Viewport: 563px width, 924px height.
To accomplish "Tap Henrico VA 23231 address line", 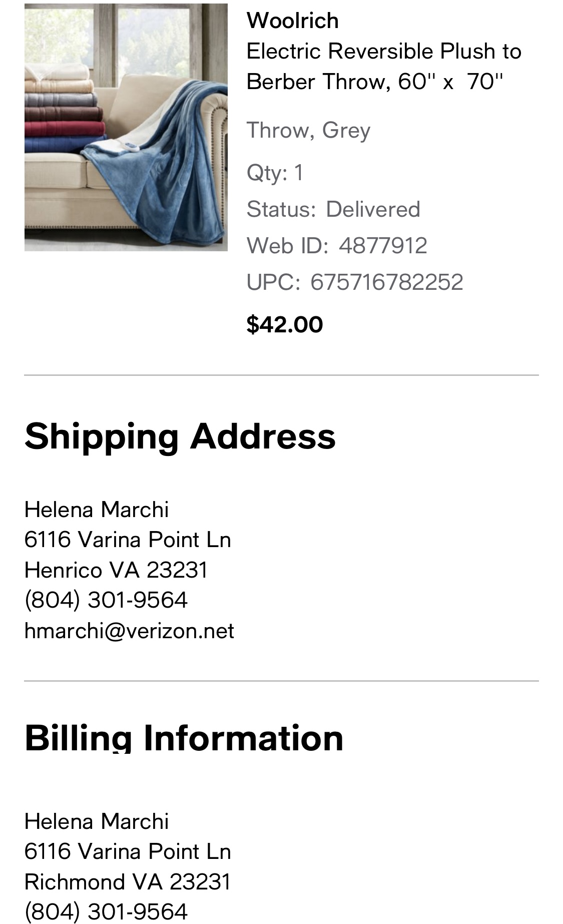I will tap(116, 570).
